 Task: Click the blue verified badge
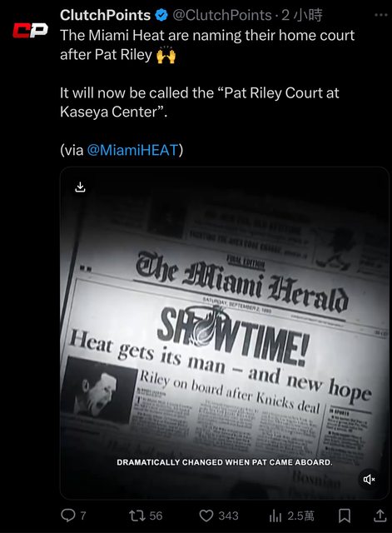161,15
